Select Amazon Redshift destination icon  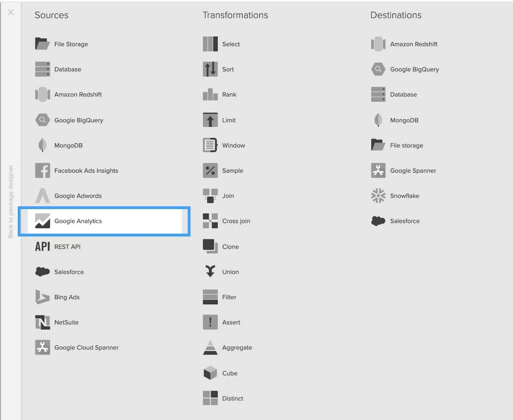click(378, 44)
